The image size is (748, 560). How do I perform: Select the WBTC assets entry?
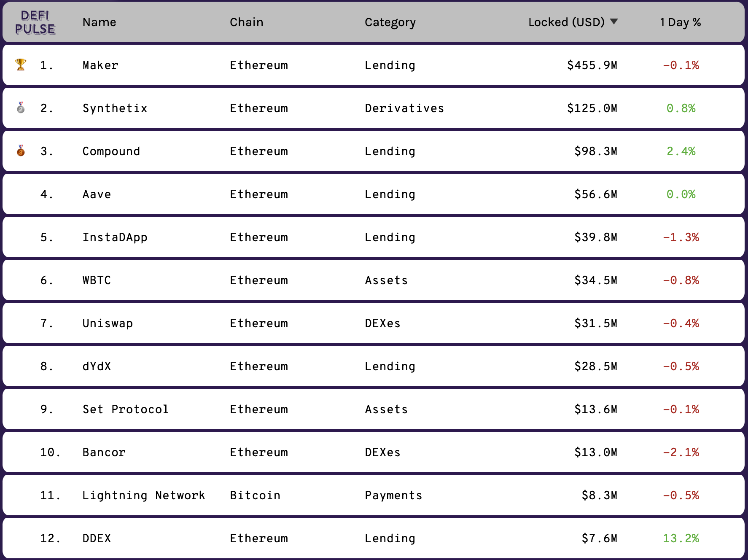coord(374,280)
